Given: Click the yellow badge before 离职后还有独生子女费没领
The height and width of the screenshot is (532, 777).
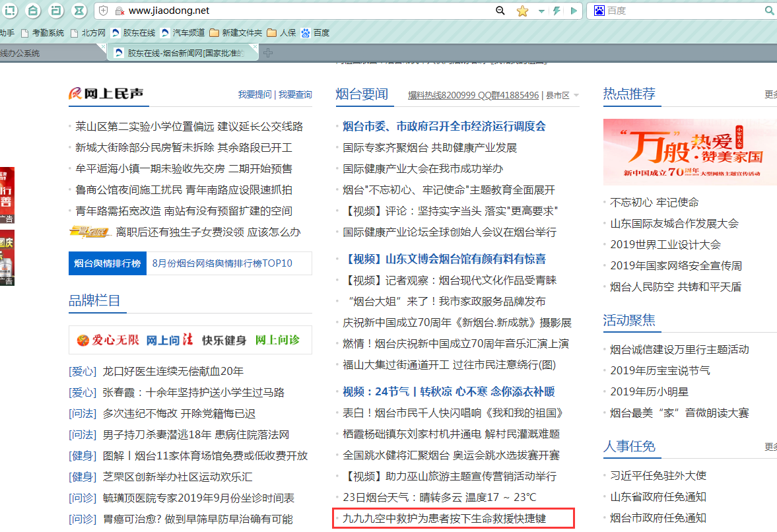Looking at the screenshot, I should [90, 232].
